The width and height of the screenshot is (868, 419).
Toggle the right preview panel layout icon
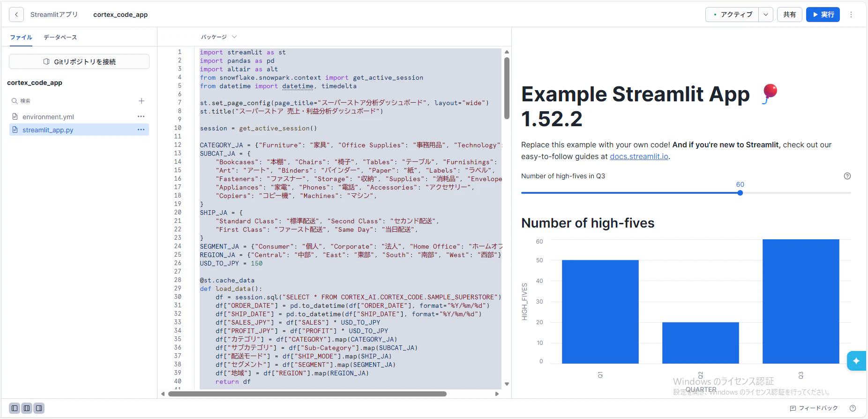pos(39,408)
